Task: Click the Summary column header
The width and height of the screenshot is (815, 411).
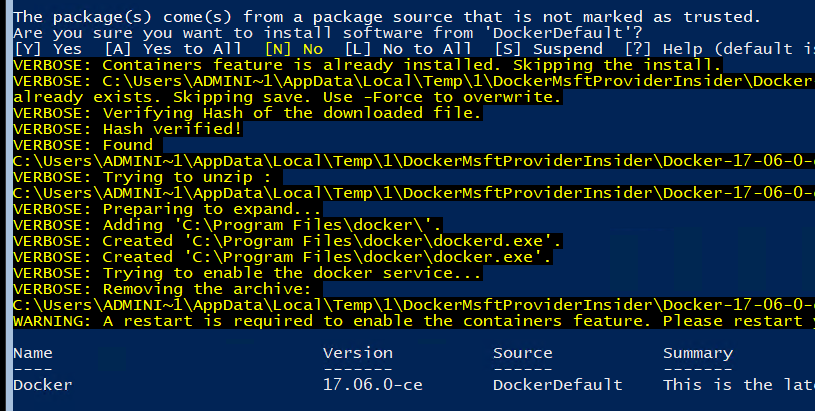Action: click(697, 353)
